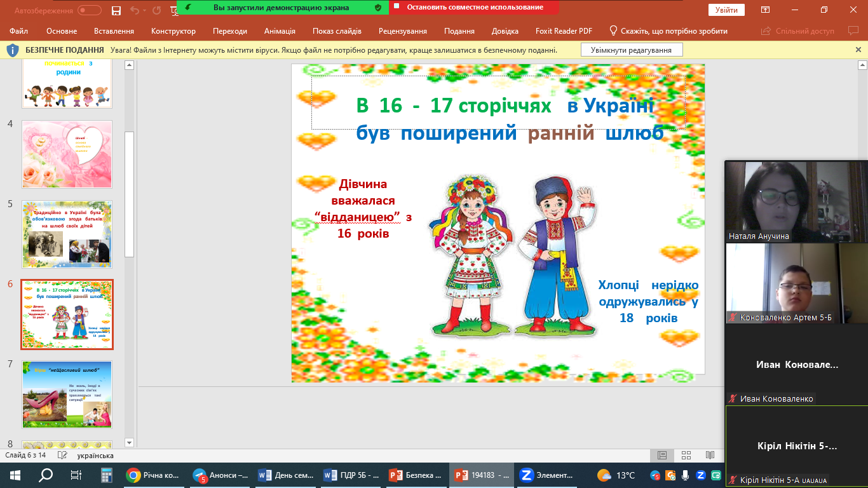Screen dimensions: 868x488
Task: Click Остановить совместное использование button
Action: point(474,8)
